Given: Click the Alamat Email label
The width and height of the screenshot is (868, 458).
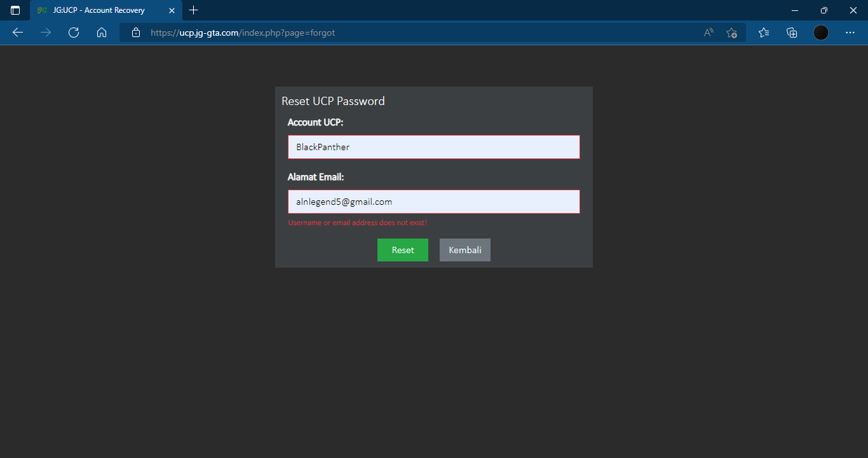Looking at the screenshot, I should (316, 176).
